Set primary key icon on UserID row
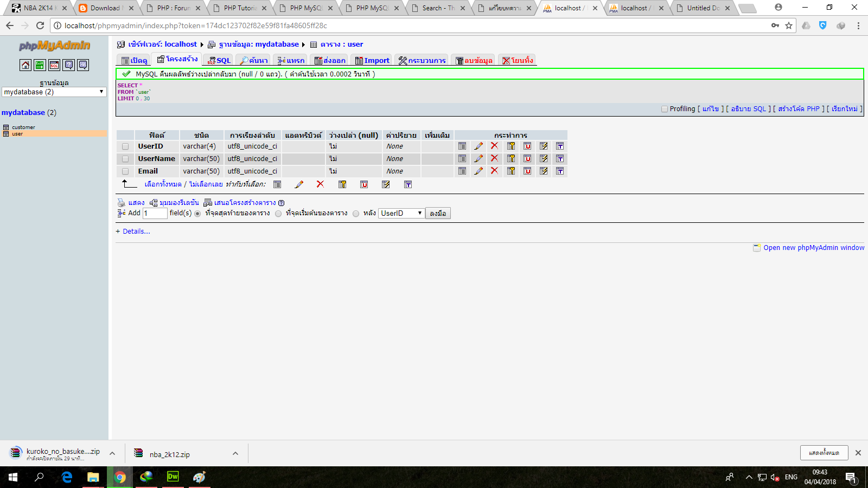This screenshot has width=868, height=488. pyautogui.click(x=511, y=146)
